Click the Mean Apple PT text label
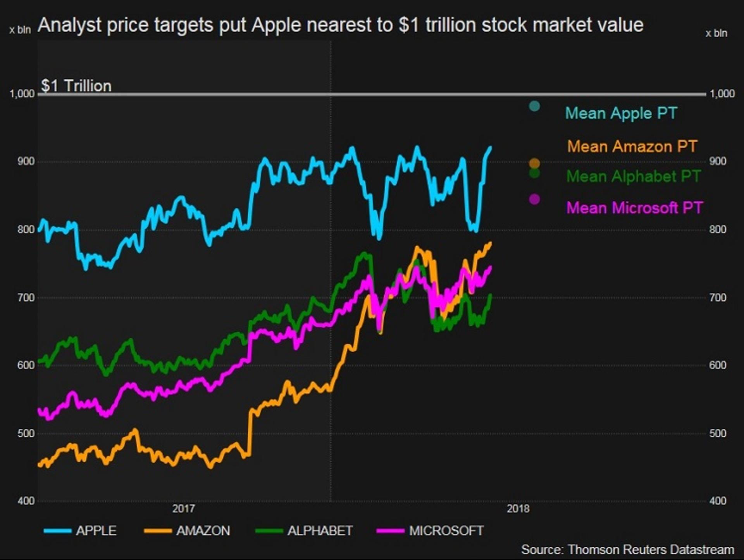This screenshot has height=560, width=744. (x=621, y=113)
